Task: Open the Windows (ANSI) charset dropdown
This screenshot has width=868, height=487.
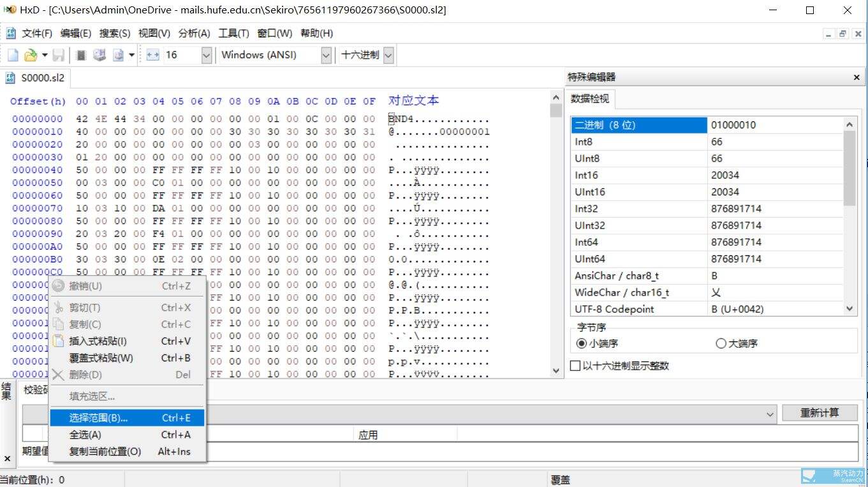Action: click(326, 56)
